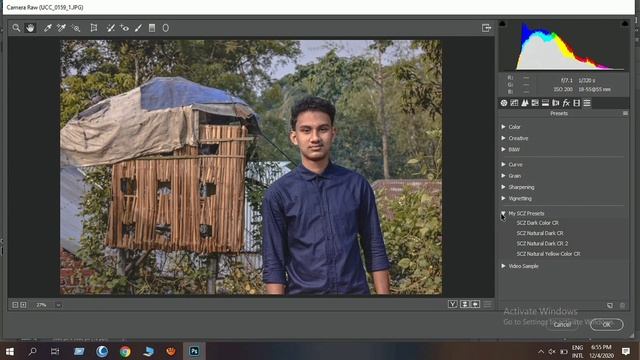Click the zoom in plus button
The height and width of the screenshot is (360, 640).
pos(23,305)
